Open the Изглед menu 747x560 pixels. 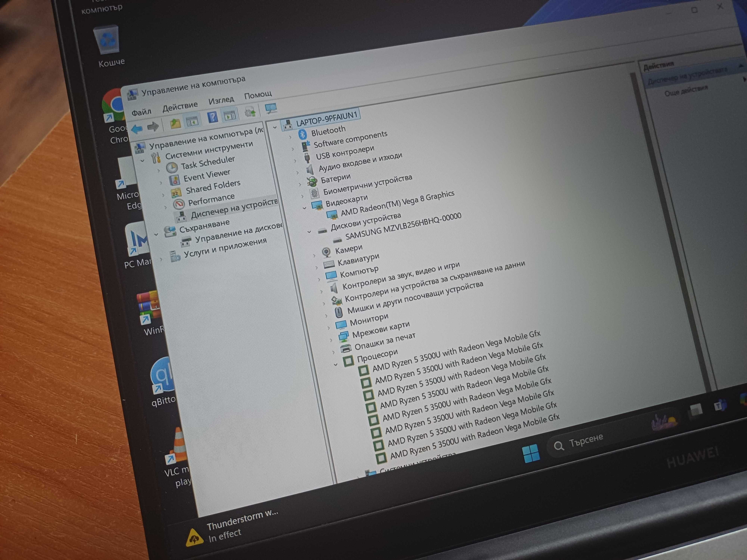click(221, 100)
